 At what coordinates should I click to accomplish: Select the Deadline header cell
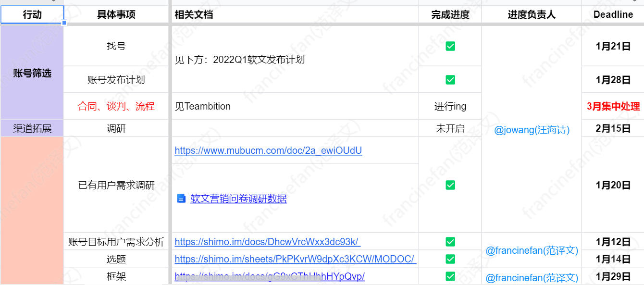613,14
